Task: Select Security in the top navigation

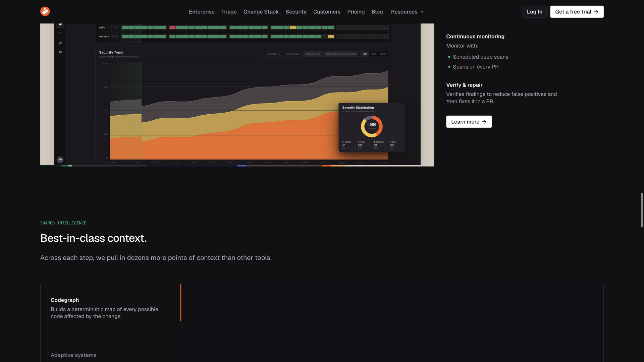Action: [x=296, y=12]
